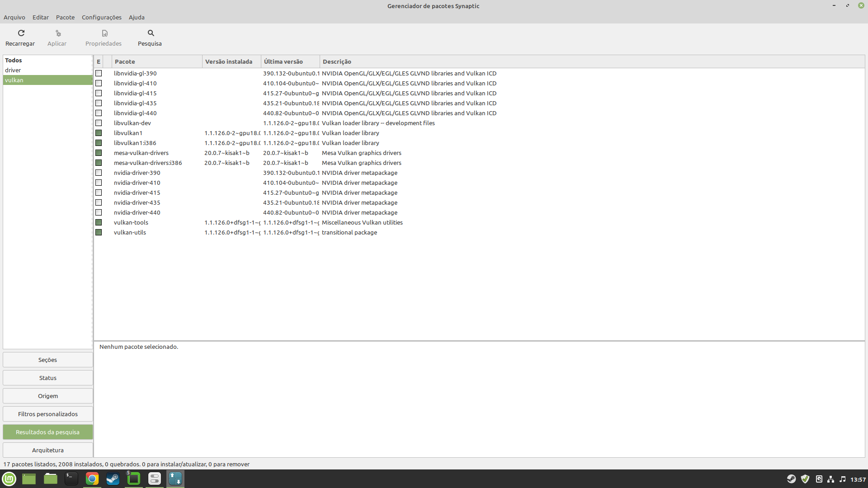Click the Steam tray icon
This screenshot has width=868, height=488.
pyautogui.click(x=791, y=479)
